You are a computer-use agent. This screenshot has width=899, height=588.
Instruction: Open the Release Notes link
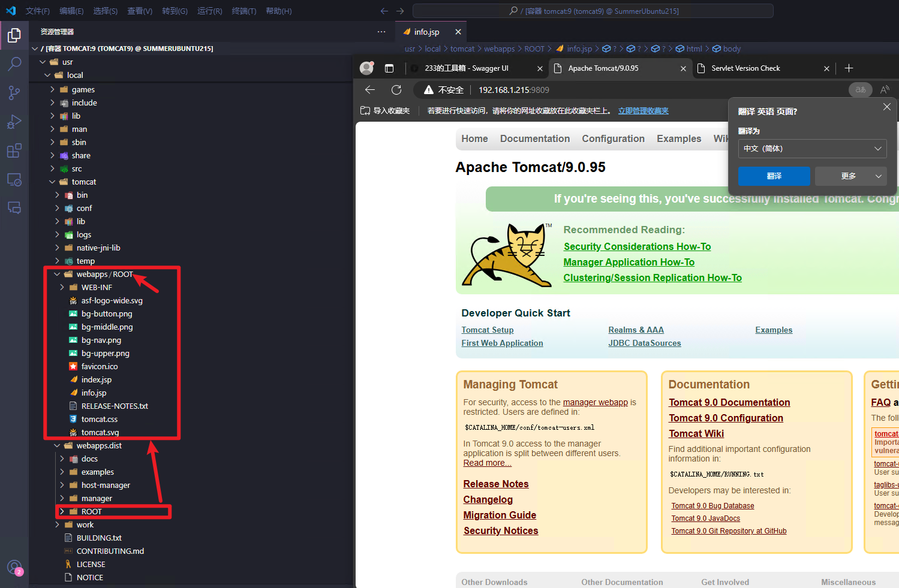click(496, 484)
